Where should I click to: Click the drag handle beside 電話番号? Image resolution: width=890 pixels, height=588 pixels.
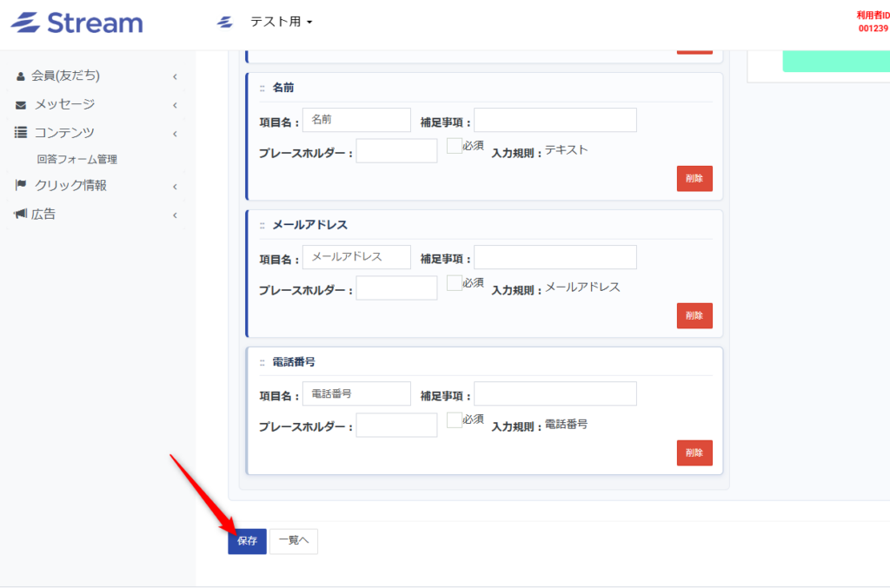(x=262, y=363)
